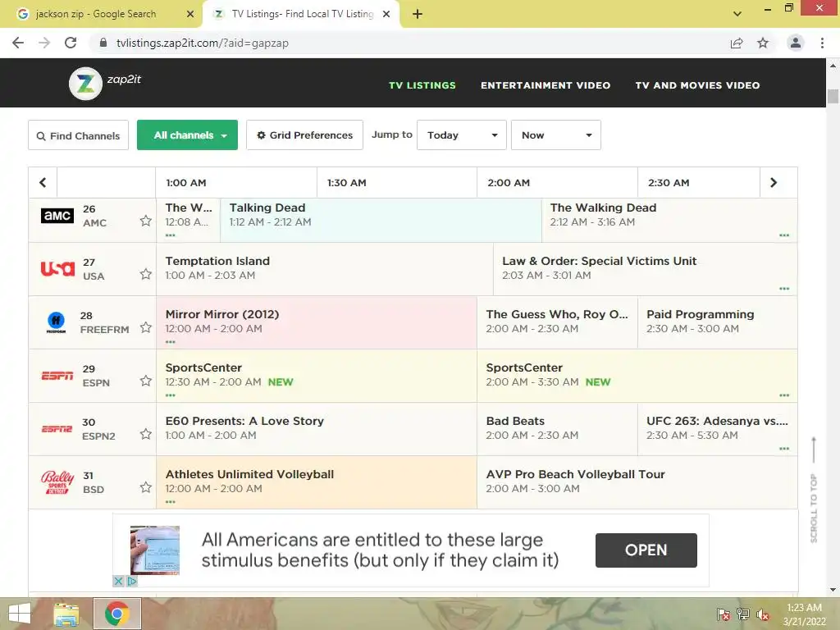Screen dimensions: 840x630
Task: Open Paid Programming listing
Action: tap(717, 322)
